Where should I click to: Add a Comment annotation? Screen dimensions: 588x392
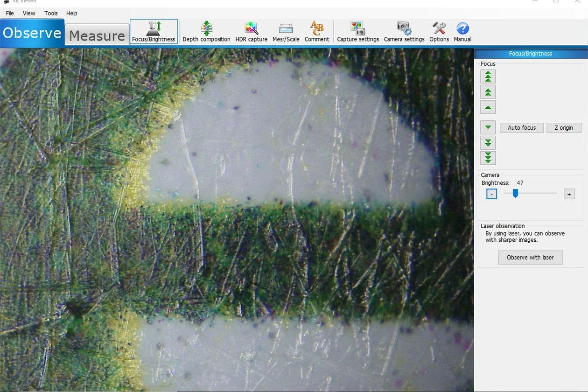click(317, 32)
